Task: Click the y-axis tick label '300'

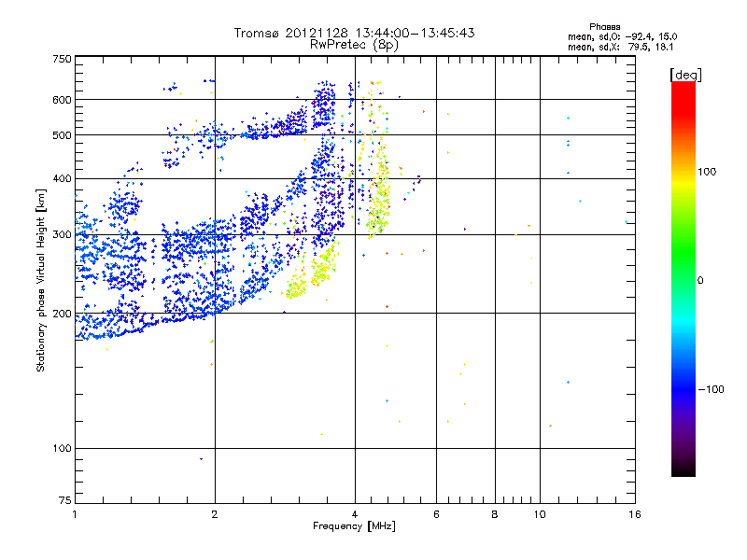Action: tap(62, 234)
